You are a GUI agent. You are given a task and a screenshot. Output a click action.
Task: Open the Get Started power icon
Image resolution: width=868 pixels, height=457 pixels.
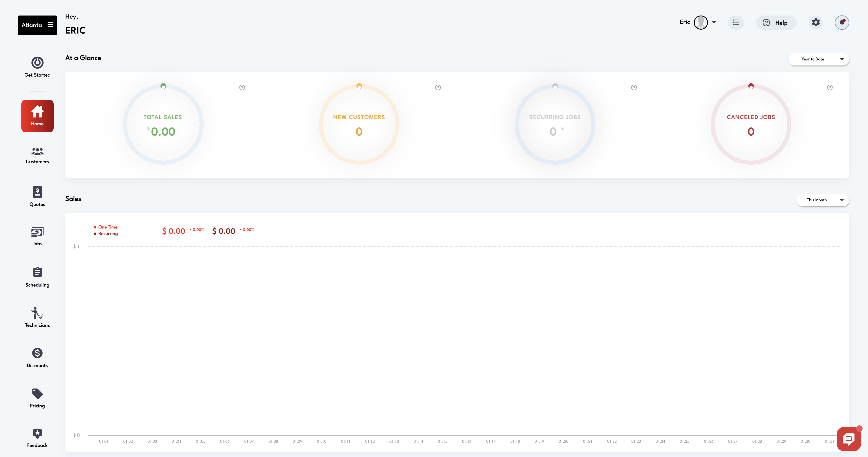(x=37, y=63)
